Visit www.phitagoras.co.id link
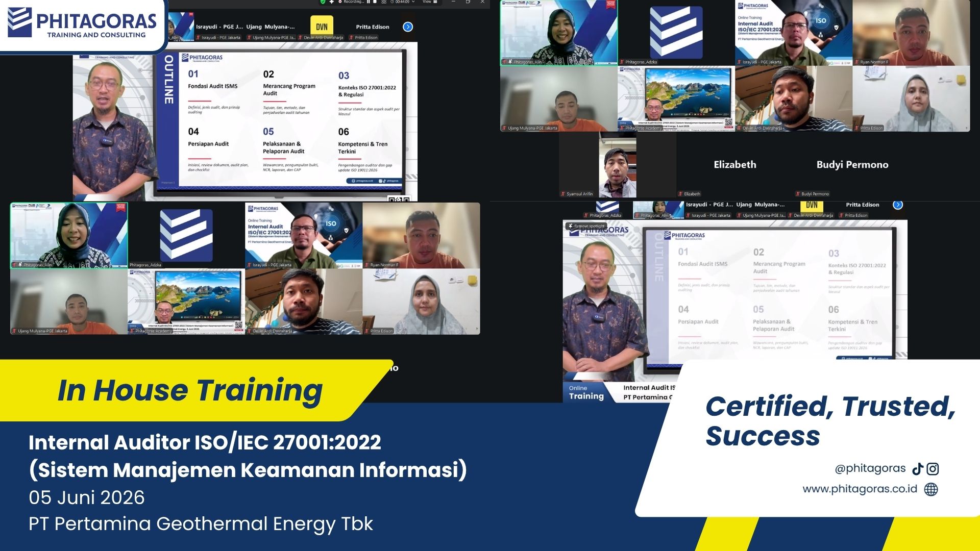Screen dimensions: 980x551 click(860, 489)
